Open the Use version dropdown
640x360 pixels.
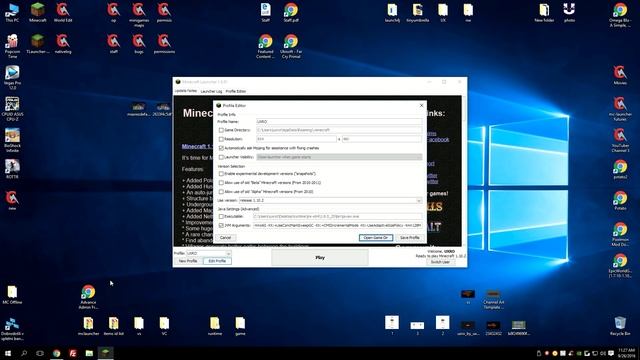pos(330,200)
